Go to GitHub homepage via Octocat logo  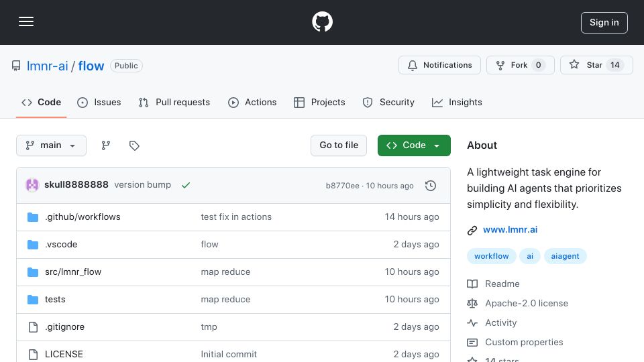click(x=322, y=21)
